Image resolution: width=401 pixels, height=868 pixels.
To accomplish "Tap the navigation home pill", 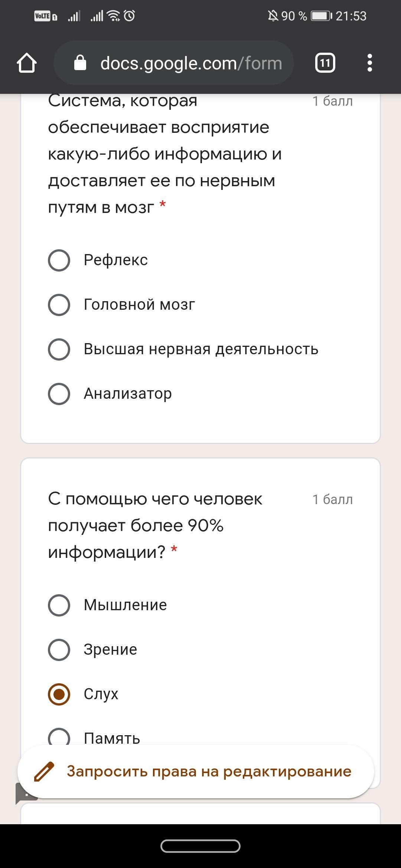I will point(200,846).
